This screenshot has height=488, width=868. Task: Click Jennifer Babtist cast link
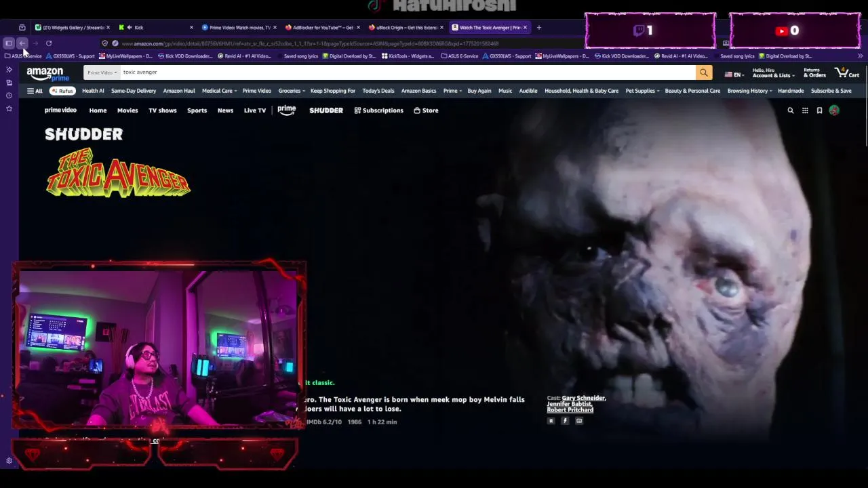pyautogui.click(x=570, y=404)
